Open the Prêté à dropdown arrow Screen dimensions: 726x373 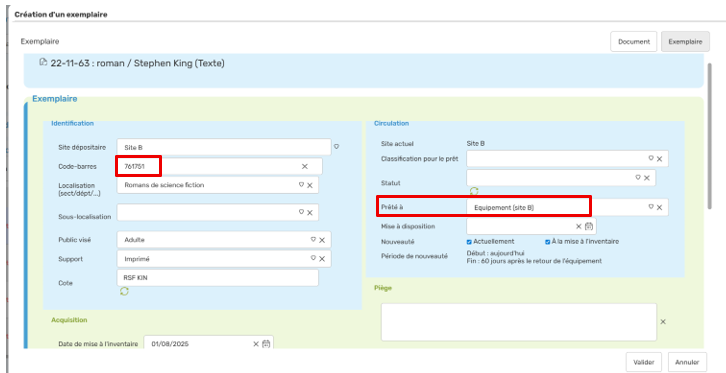[651, 207]
